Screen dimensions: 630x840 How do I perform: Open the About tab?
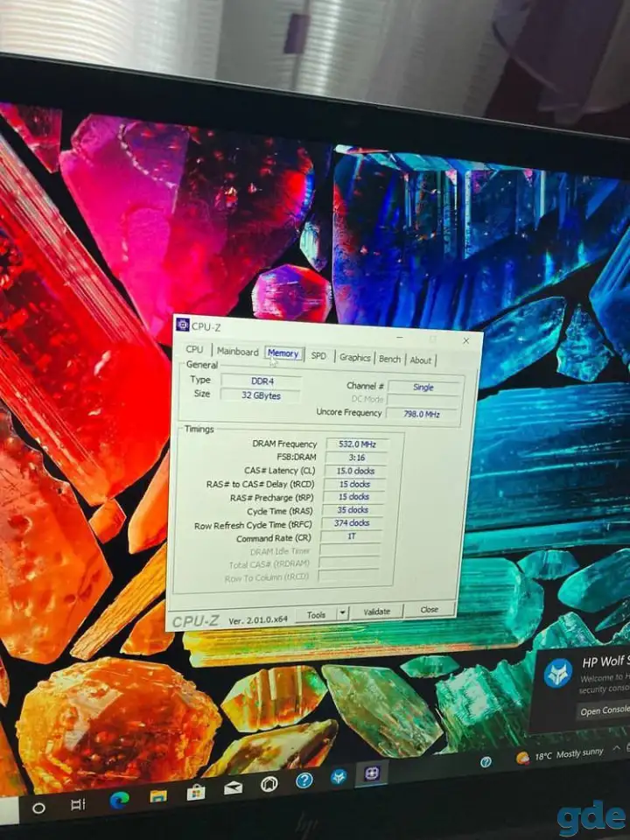point(421,360)
